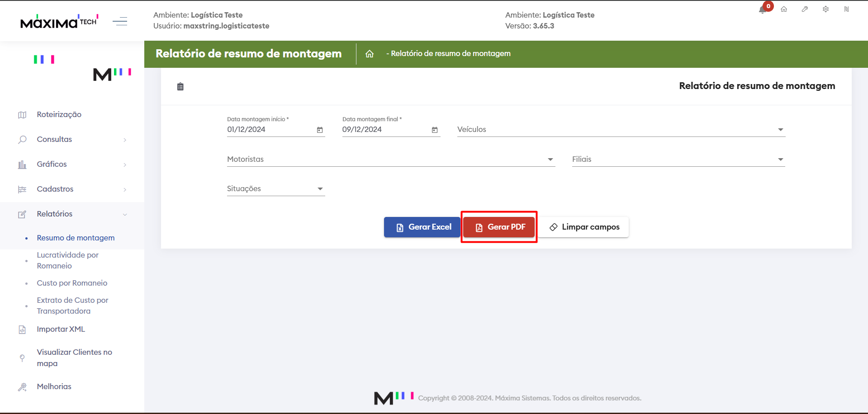Open Custo por Romaneio report
The image size is (868, 414).
(x=72, y=283)
